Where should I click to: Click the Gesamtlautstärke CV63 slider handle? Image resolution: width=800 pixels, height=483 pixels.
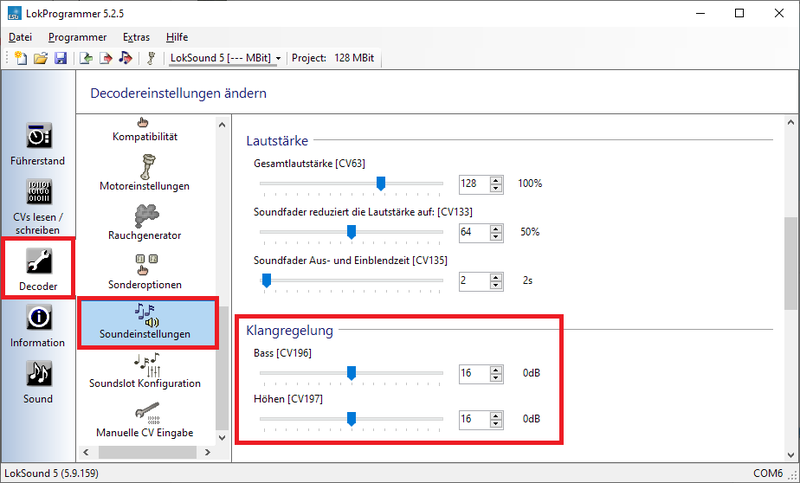click(381, 184)
